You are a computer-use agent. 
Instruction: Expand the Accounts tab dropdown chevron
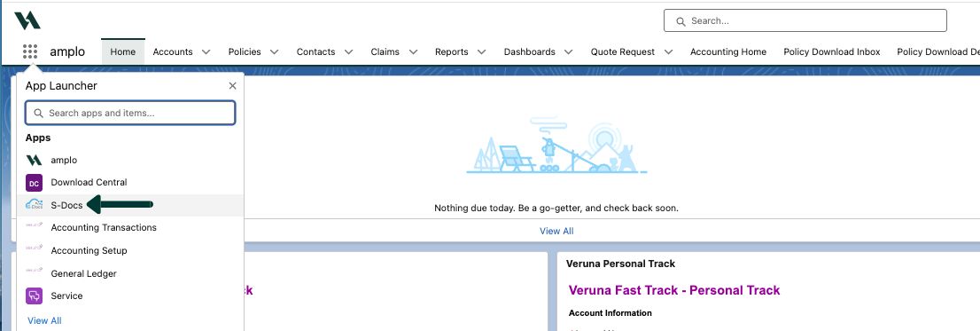coord(206,52)
